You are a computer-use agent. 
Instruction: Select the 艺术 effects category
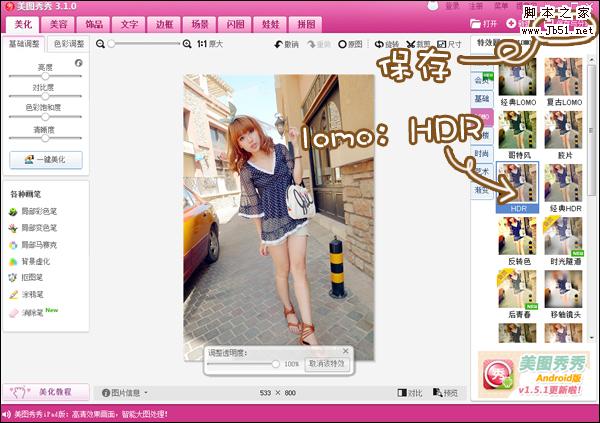click(482, 172)
